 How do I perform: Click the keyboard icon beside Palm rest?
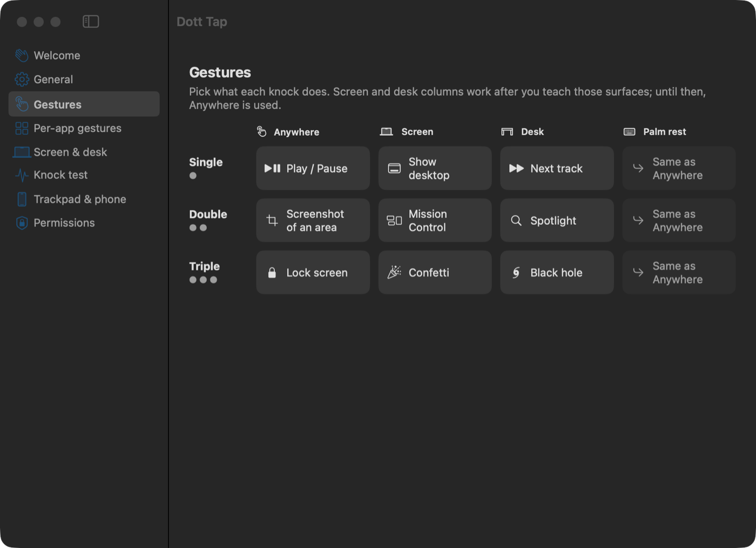pos(629,132)
